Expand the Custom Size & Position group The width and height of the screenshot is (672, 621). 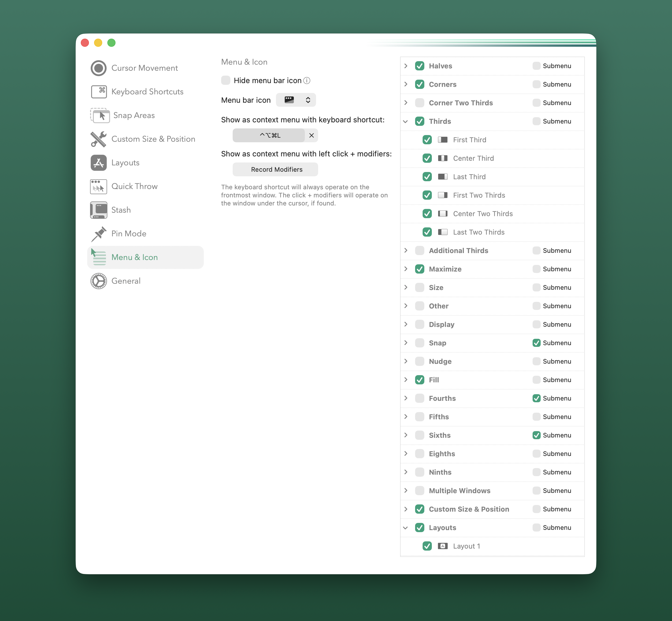(x=406, y=509)
